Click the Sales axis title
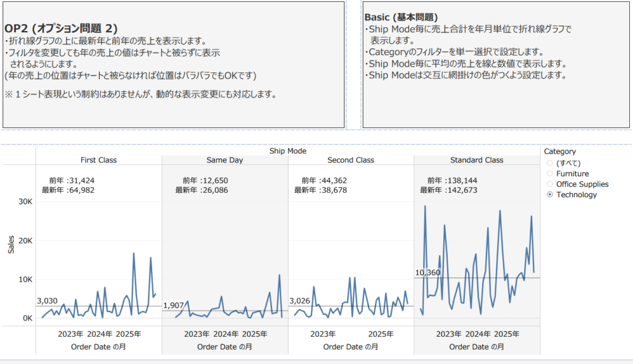Image resolution: width=633 pixels, height=364 pixels. [11, 244]
